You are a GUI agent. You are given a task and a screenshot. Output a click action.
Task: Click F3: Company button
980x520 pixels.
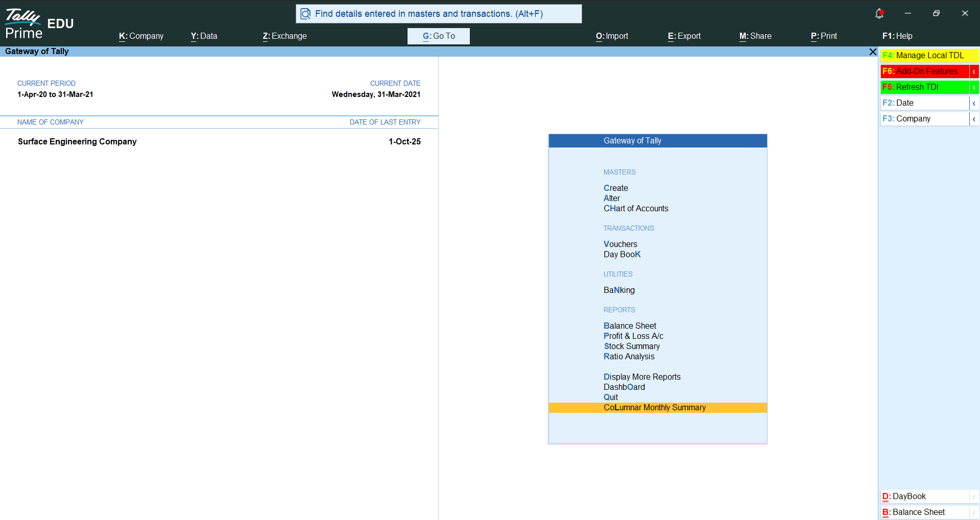tap(925, 119)
